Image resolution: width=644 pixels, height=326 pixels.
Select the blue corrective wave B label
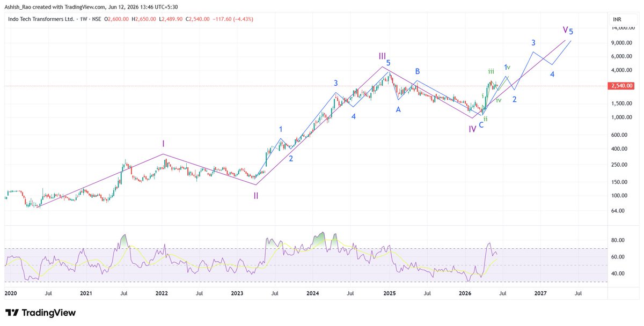pos(416,71)
